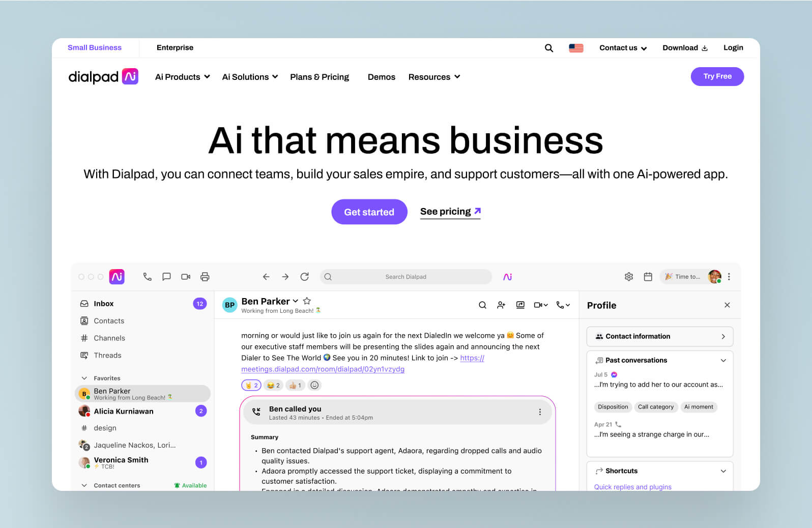
Task: Expand the Resources menu
Action: (x=434, y=77)
